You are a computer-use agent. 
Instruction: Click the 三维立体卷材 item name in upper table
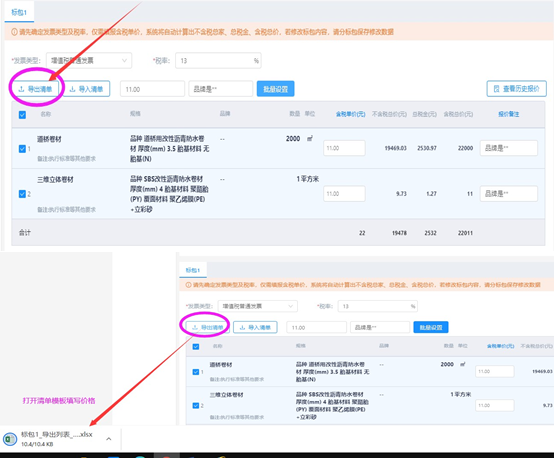(x=55, y=180)
